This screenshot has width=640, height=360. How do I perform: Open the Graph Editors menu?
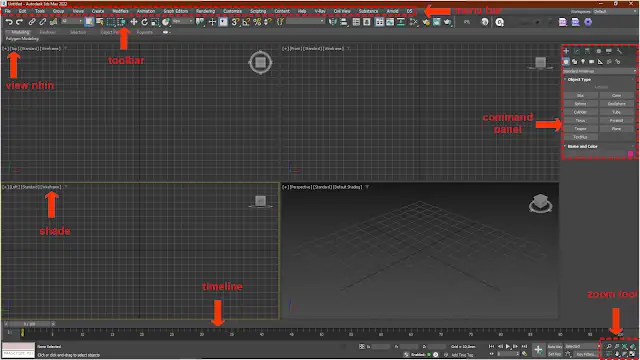[x=176, y=11]
